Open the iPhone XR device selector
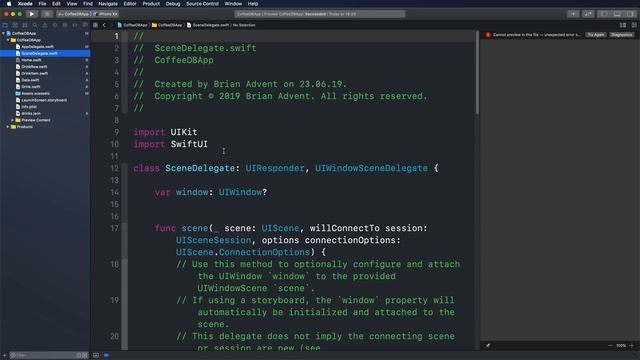Viewport: 640px width, 360px height. [x=106, y=14]
